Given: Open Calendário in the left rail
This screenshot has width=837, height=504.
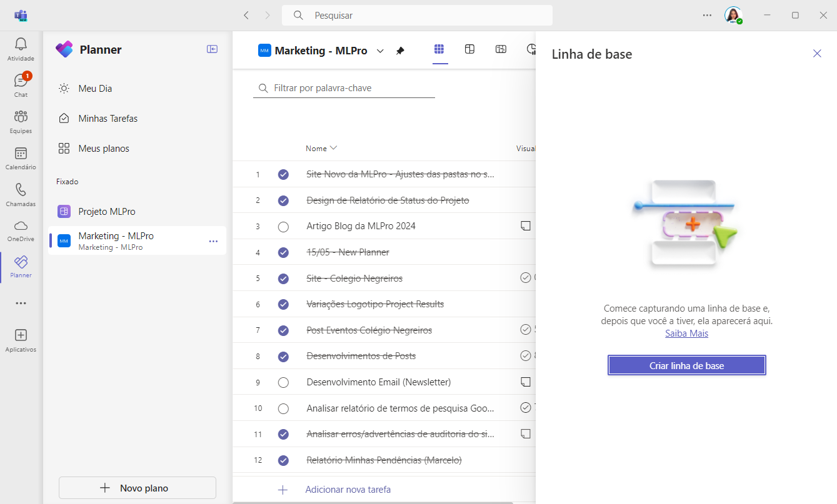Looking at the screenshot, I should click(x=21, y=158).
